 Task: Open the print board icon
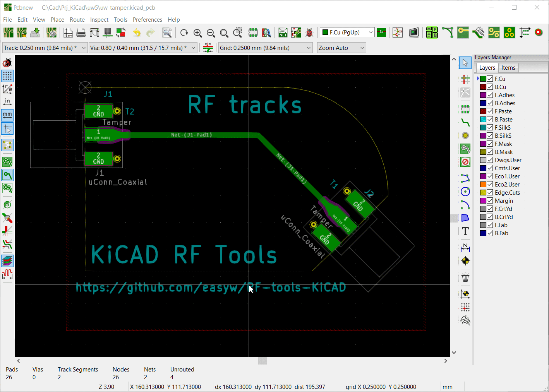[x=81, y=33]
